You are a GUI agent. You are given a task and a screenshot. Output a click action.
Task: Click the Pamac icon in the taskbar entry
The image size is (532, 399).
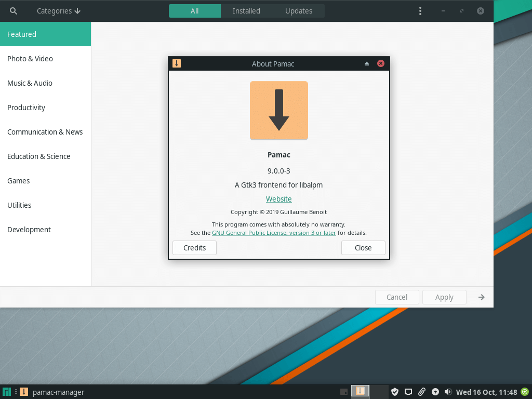click(24, 392)
